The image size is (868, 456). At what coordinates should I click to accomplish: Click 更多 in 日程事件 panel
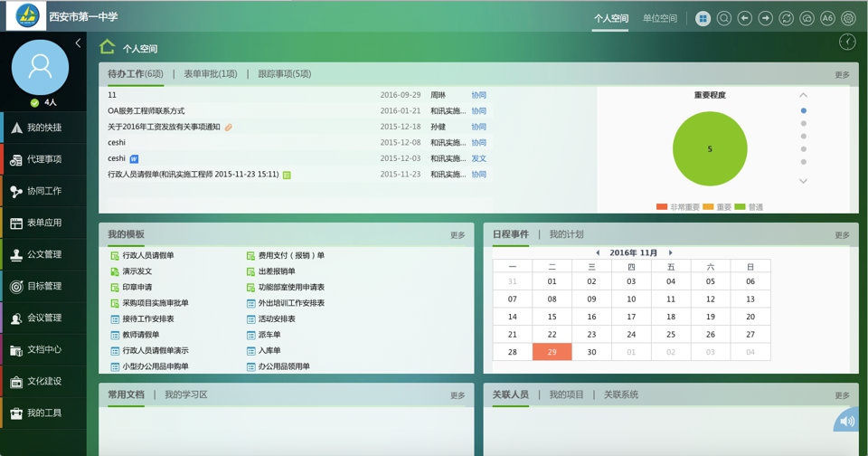(842, 235)
